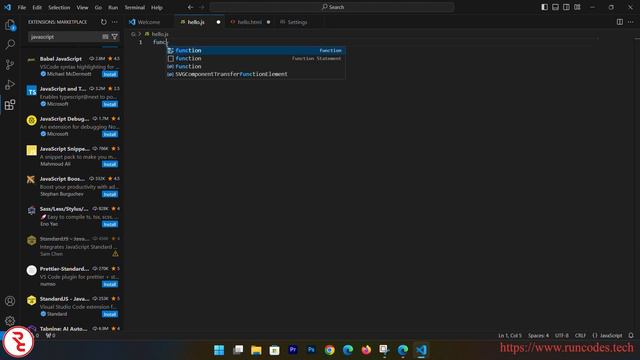This screenshot has width=640, height=360.
Task: Click the title bar Search command center
Action: click(x=332, y=7)
